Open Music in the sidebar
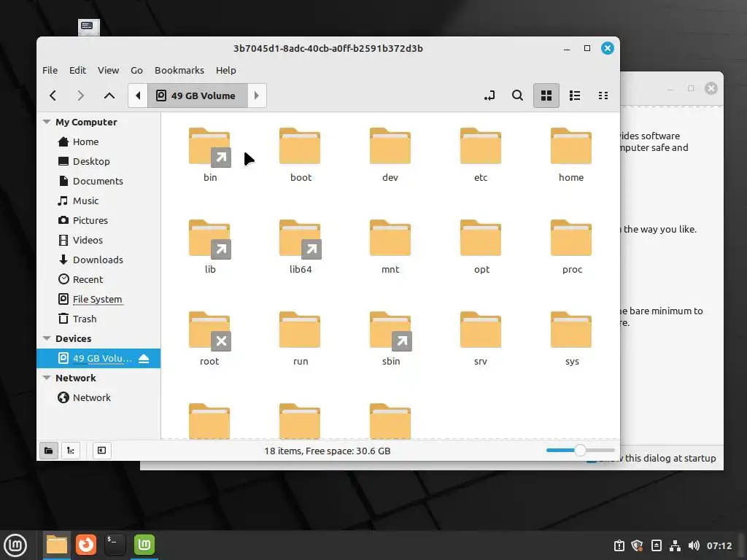The image size is (747, 560). (98, 201)
